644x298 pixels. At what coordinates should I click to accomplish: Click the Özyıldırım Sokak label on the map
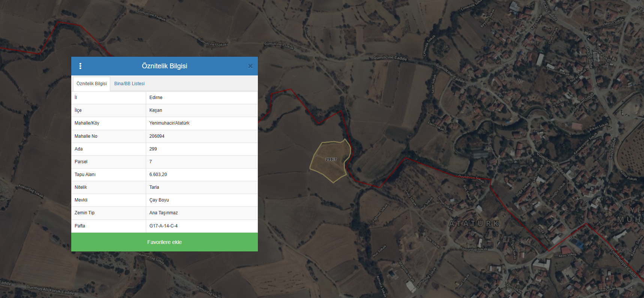tap(471, 178)
